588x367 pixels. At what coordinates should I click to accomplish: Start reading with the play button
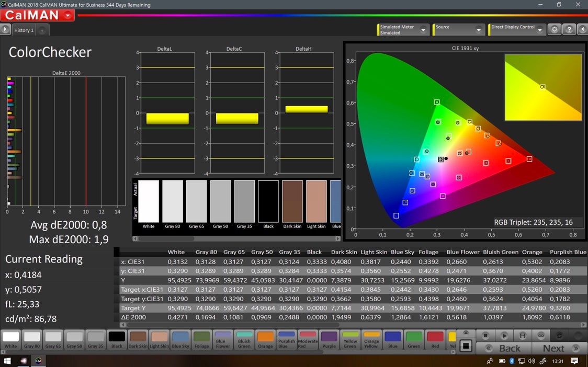pyautogui.click(x=504, y=336)
